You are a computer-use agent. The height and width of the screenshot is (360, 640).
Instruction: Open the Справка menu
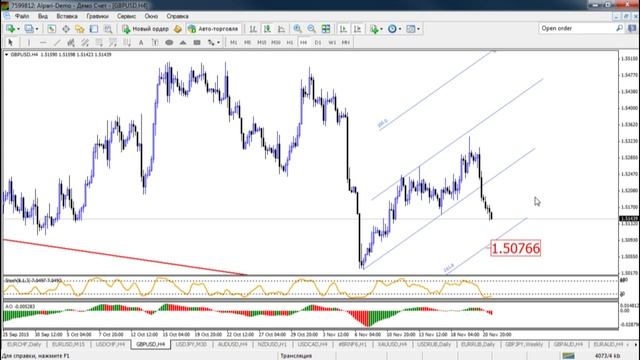coord(177,16)
